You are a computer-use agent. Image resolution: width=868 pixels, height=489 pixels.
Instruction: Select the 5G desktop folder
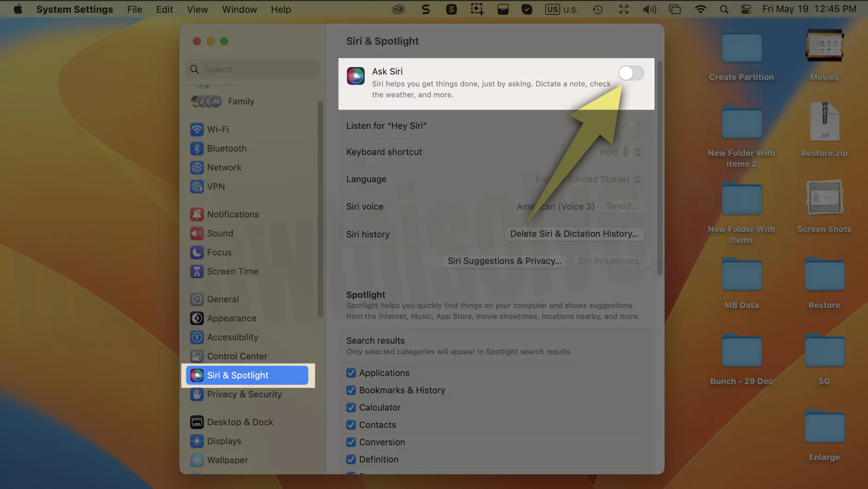click(x=824, y=359)
